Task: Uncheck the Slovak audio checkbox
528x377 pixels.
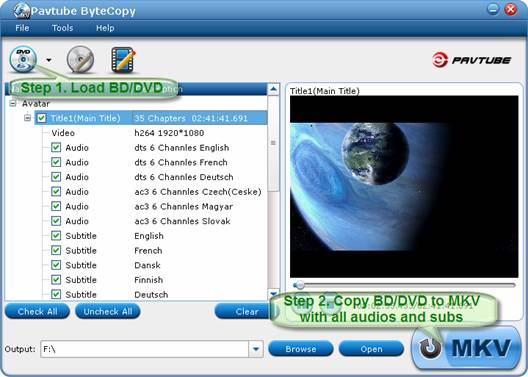Action: pyautogui.click(x=56, y=221)
